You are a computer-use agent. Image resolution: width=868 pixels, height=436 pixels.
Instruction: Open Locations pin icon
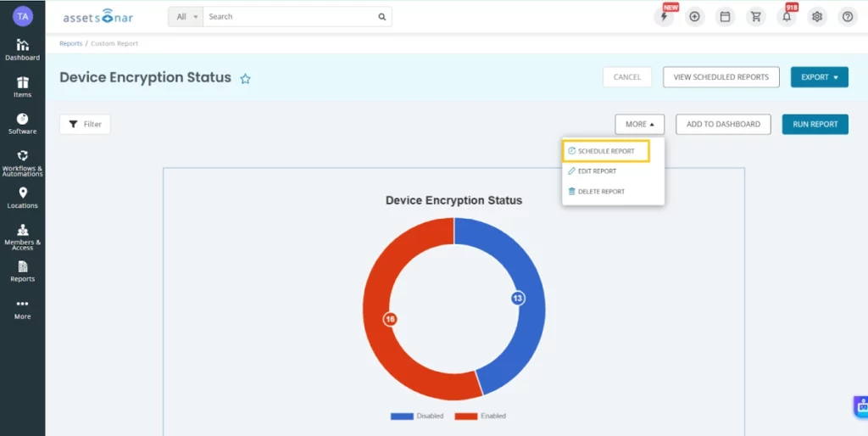(x=22, y=193)
